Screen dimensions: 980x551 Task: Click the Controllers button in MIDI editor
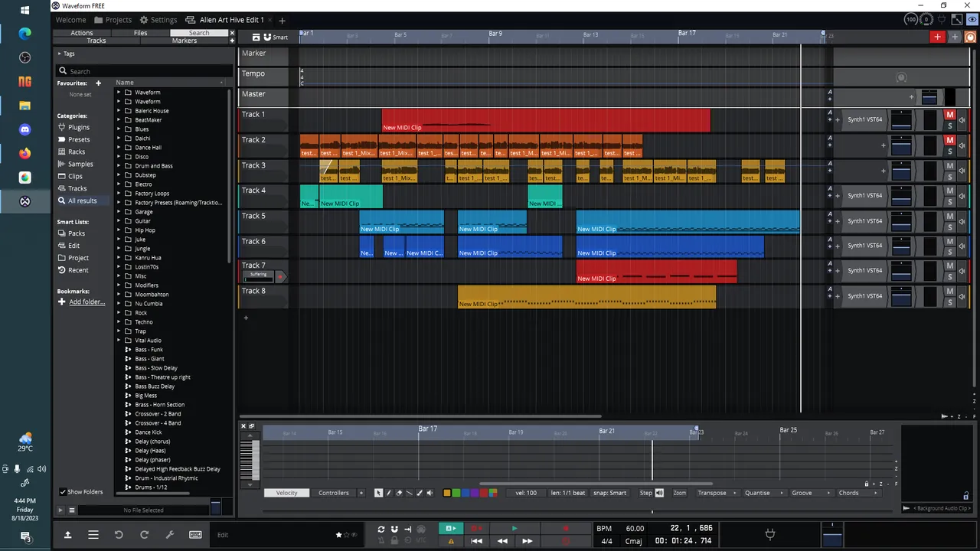334,493
